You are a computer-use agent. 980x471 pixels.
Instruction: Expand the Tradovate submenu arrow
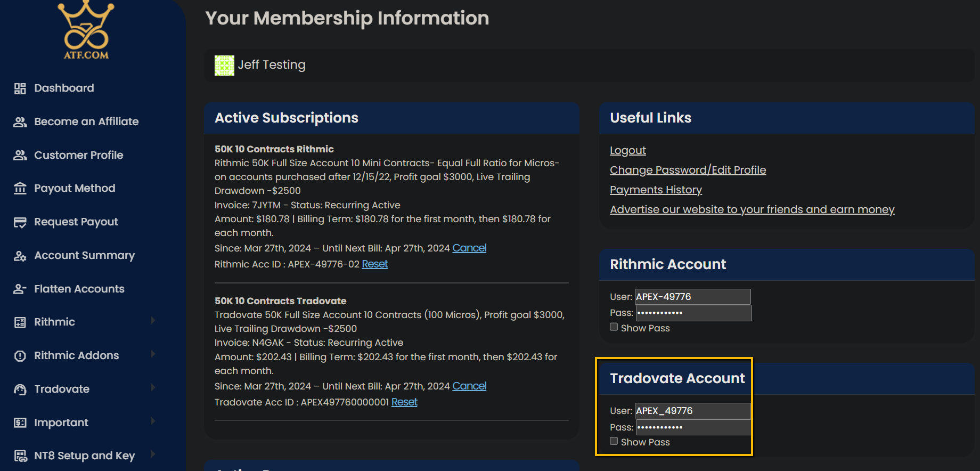point(153,387)
